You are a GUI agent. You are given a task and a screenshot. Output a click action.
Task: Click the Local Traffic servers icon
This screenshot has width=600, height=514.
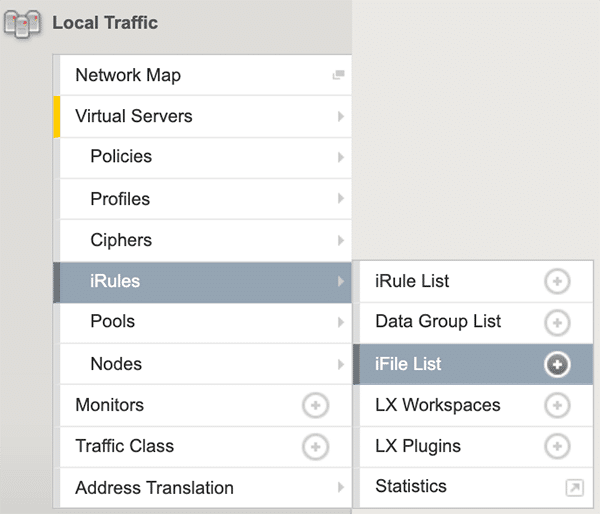tap(23, 24)
